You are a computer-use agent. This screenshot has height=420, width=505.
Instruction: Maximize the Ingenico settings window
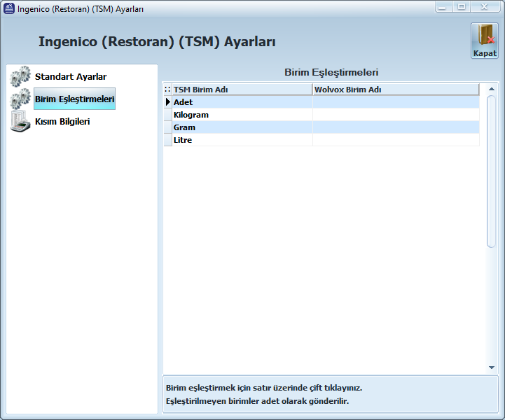[x=461, y=6]
